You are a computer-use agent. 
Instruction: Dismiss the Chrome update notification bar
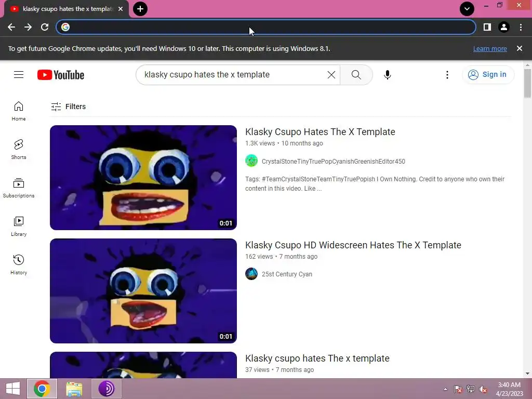[x=520, y=48]
